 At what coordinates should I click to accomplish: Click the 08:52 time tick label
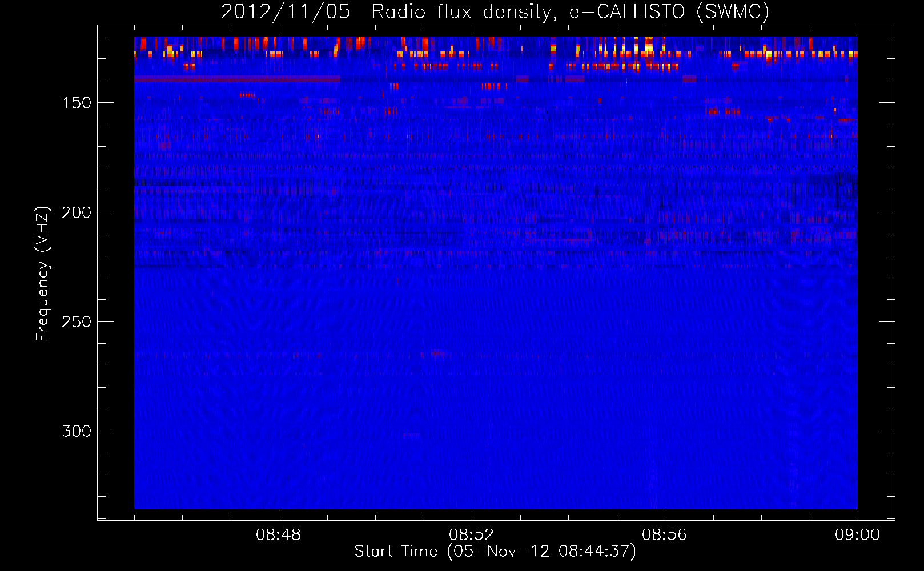tap(472, 535)
